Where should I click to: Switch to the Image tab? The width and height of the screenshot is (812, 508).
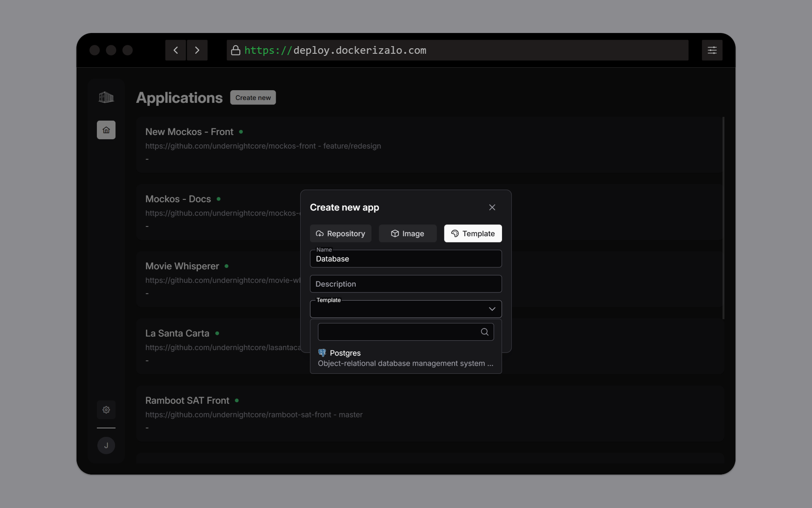tap(408, 233)
